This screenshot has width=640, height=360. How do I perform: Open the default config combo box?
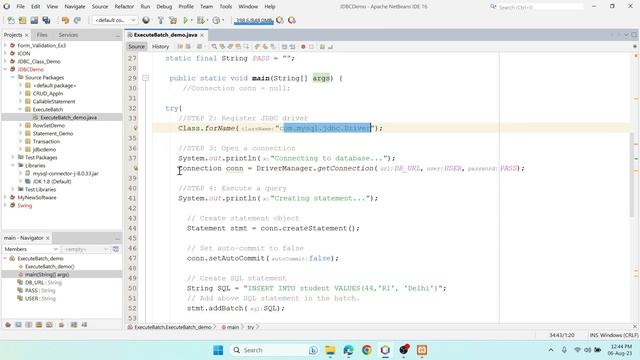(x=115, y=20)
